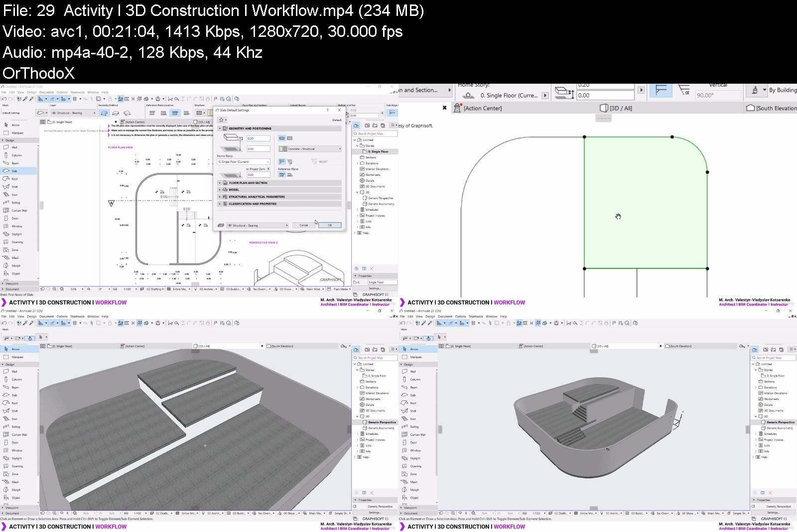The width and height of the screenshot is (797, 532).
Task: Click Search Project Map field in top-left frame
Action: point(375,133)
